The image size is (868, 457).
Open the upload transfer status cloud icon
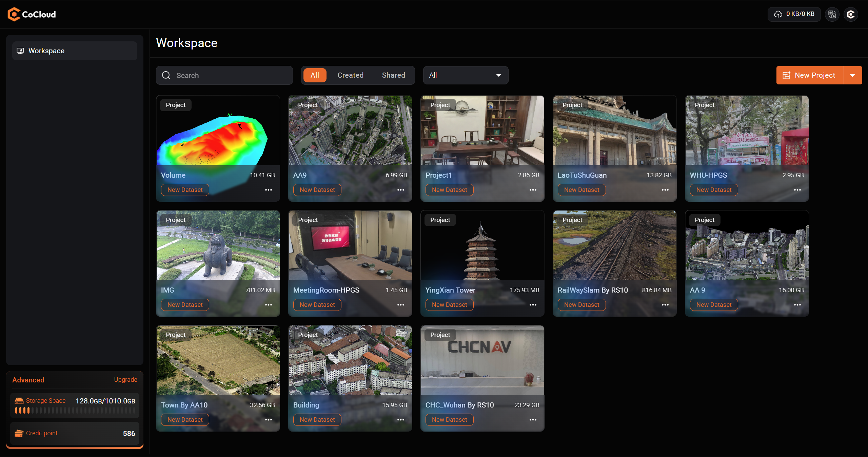tap(778, 14)
